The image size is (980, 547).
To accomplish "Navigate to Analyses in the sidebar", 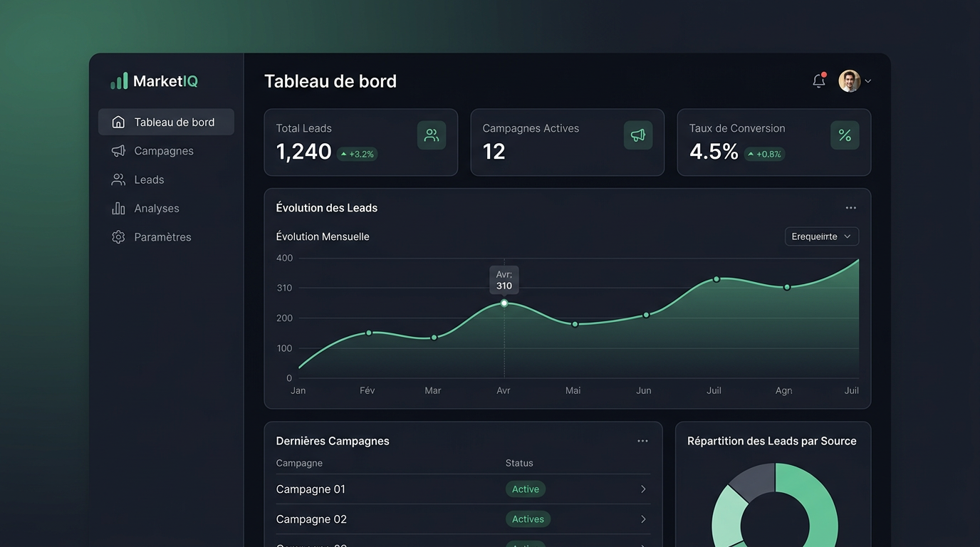I will tap(166, 208).
